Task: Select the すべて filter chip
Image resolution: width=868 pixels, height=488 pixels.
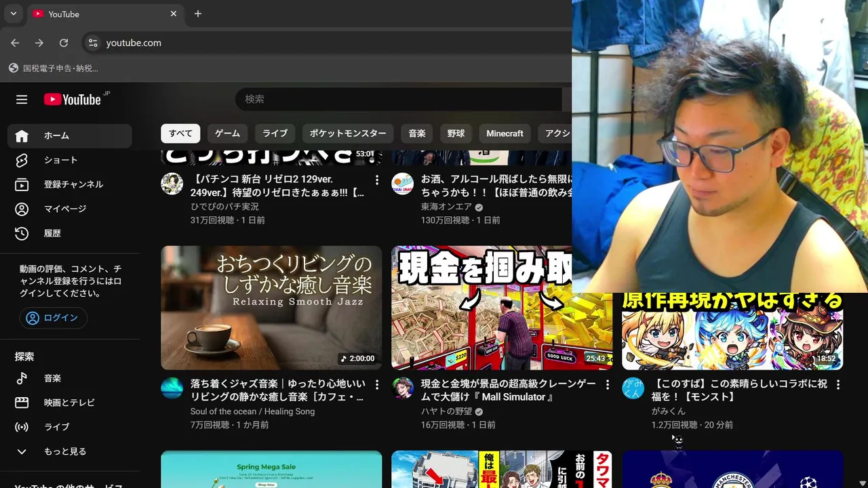Action: (x=180, y=134)
